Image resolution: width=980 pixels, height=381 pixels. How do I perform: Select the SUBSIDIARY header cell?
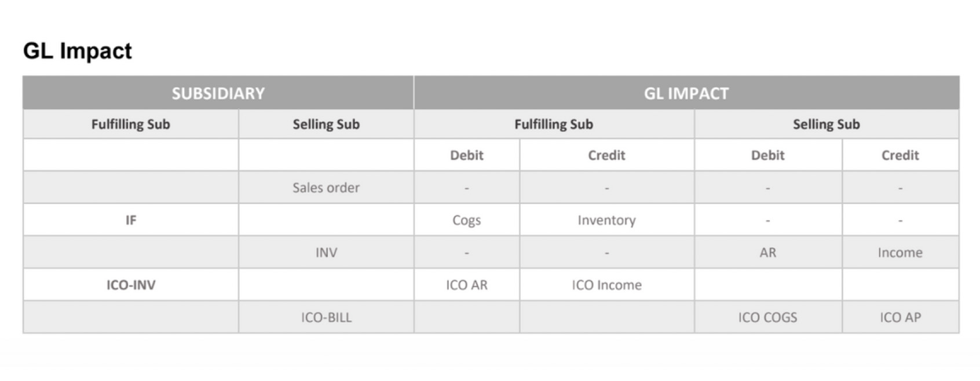[x=218, y=93]
